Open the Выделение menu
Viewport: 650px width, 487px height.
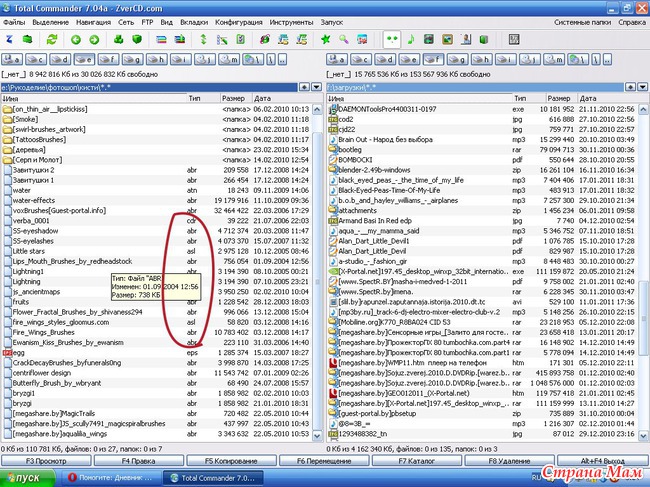(51, 22)
